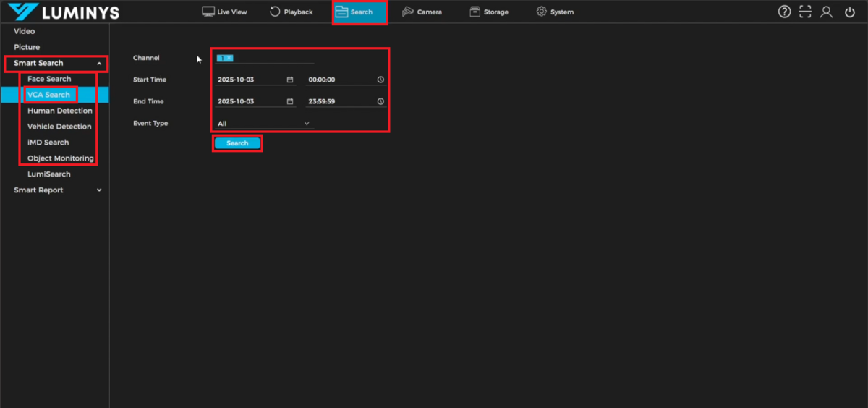Collapse the Smart Search section

[99, 64]
